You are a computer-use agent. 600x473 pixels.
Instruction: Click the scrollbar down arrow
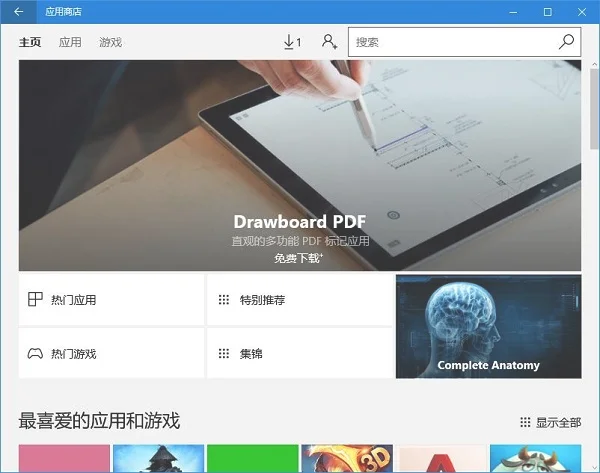point(594,467)
